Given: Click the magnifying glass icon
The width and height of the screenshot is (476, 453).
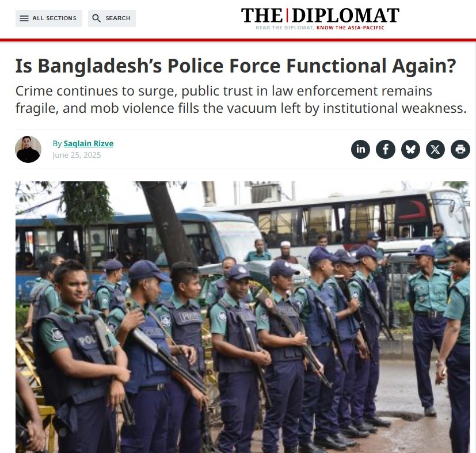Looking at the screenshot, I should (96, 18).
